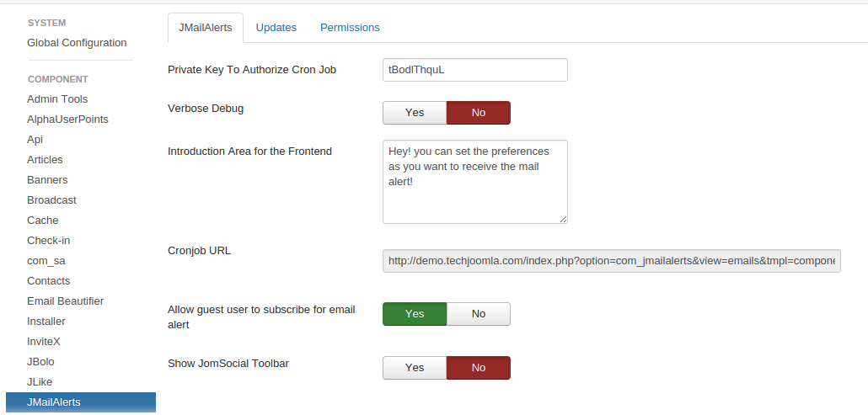Select No for Verbose Debug
Image resolution: width=868 pixels, height=415 pixels.
pos(478,113)
